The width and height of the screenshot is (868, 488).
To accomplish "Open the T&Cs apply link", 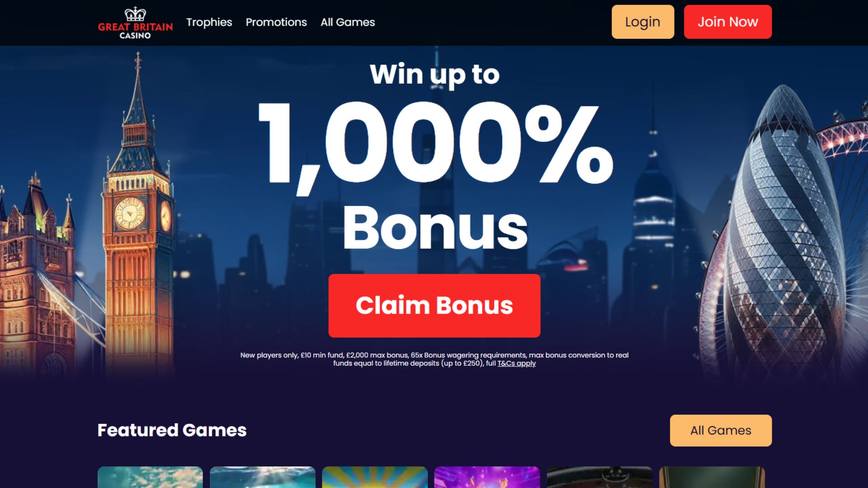I will pos(516,363).
